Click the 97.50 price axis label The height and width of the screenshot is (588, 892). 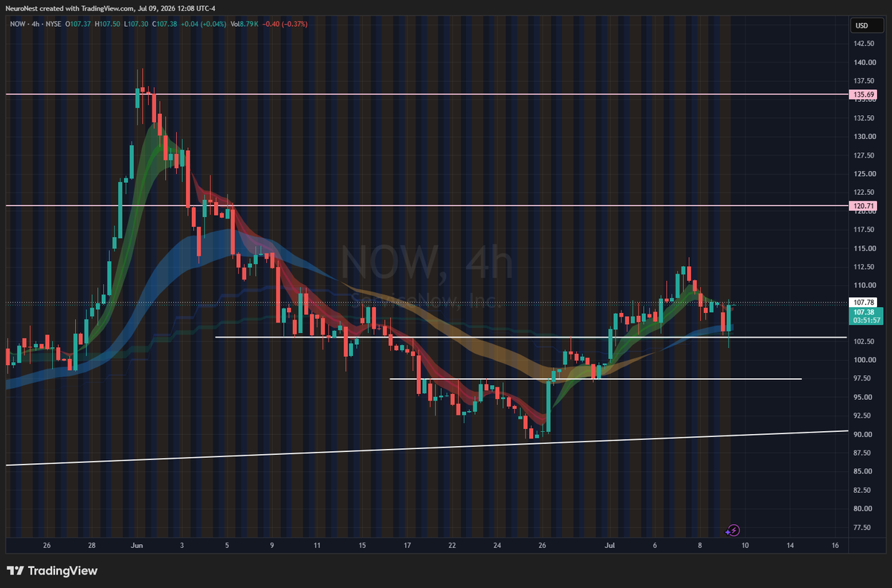[862, 378]
